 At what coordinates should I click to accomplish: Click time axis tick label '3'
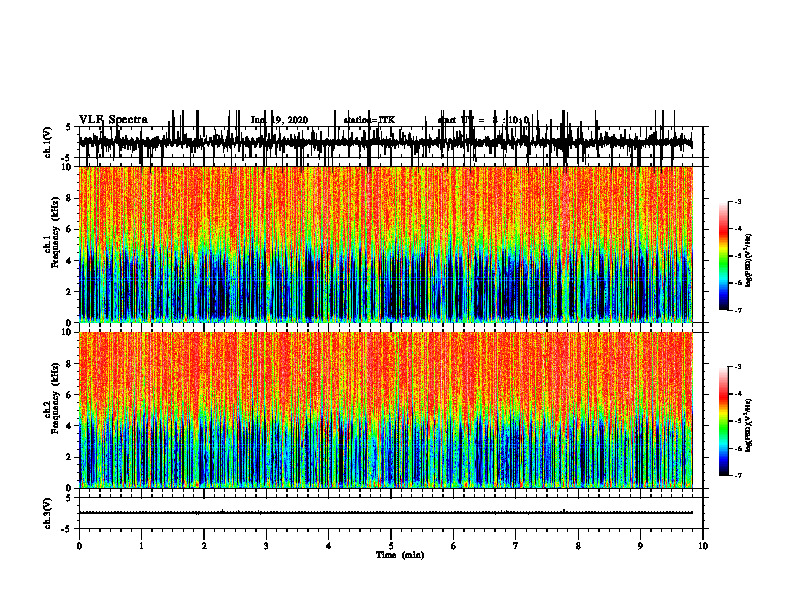click(266, 546)
